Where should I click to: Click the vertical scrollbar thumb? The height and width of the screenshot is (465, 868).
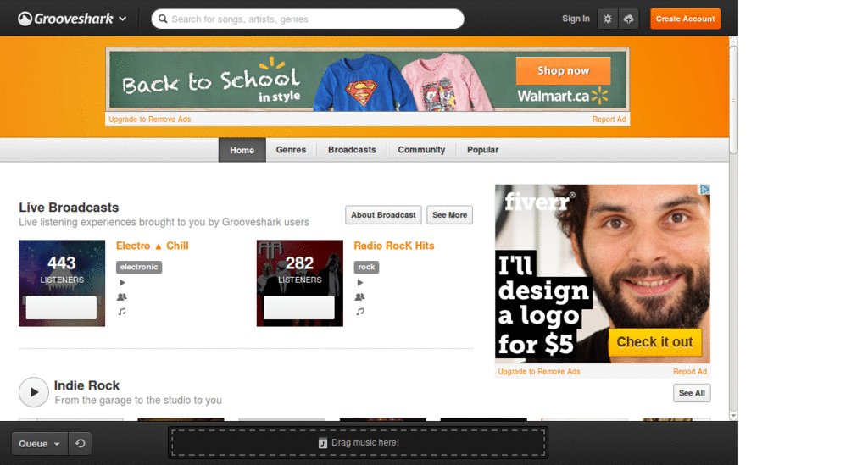(733, 100)
